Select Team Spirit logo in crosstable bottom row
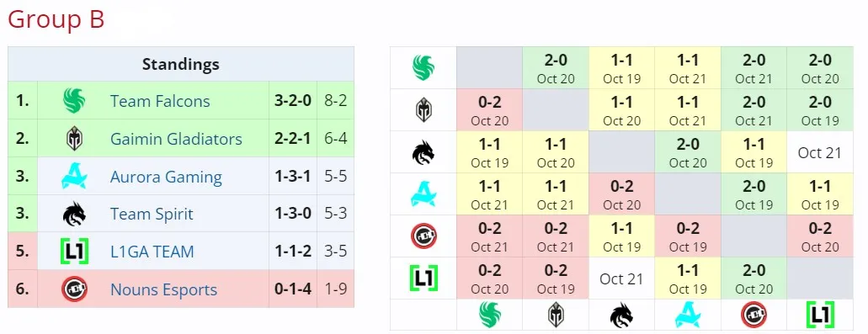 pos(621,315)
